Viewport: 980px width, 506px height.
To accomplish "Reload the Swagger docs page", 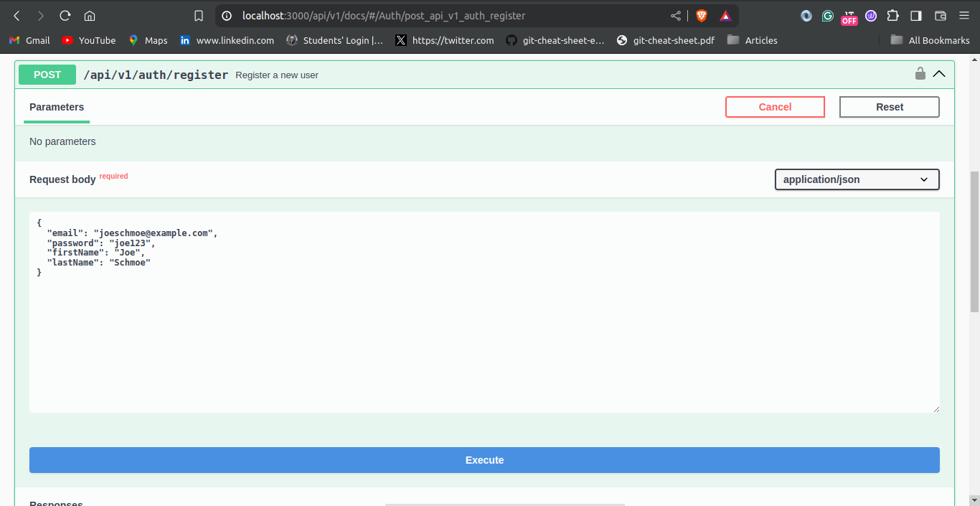I will point(65,15).
